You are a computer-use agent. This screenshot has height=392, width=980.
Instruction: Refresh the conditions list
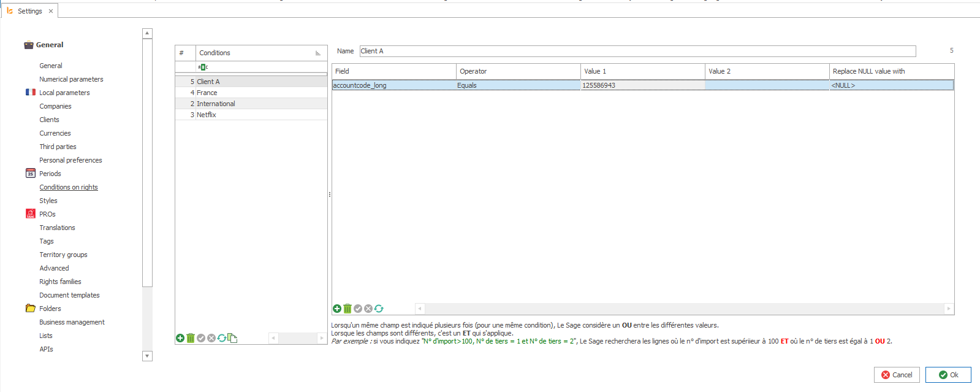point(222,338)
